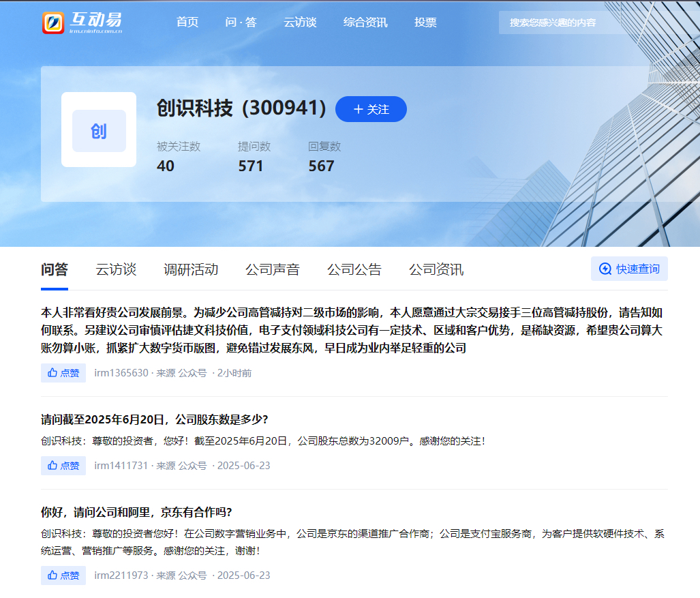Click the 2小时前 timestamp

click(x=234, y=373)
